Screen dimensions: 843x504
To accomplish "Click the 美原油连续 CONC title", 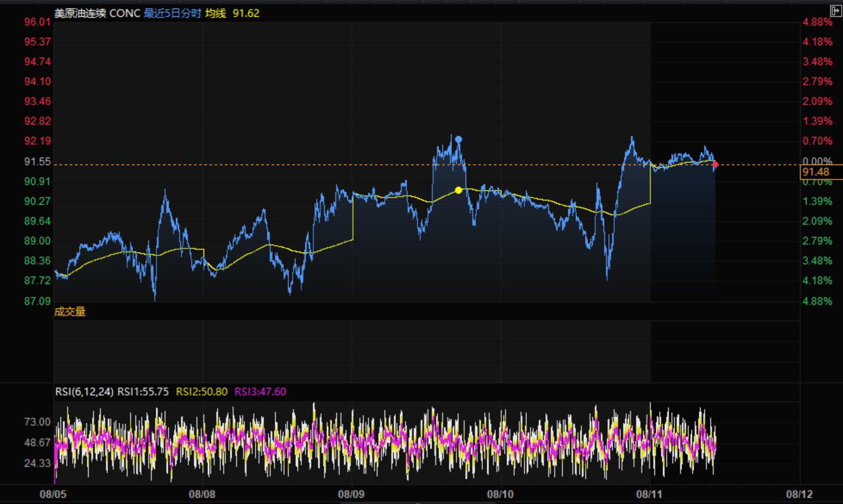I will 97,13.
